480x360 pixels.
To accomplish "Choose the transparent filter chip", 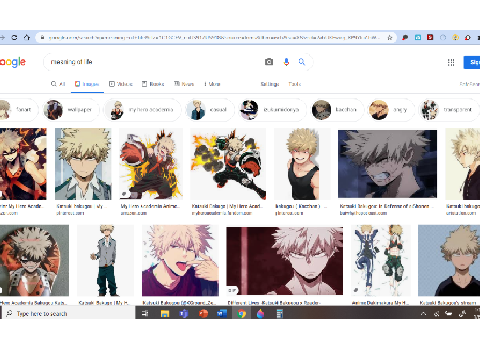I will pos(449,110).
